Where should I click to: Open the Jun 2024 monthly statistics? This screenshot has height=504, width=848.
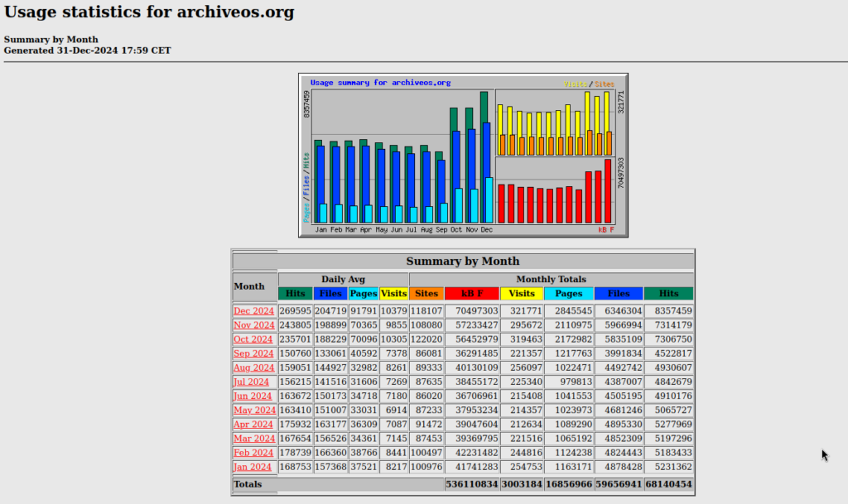(253, 395)
